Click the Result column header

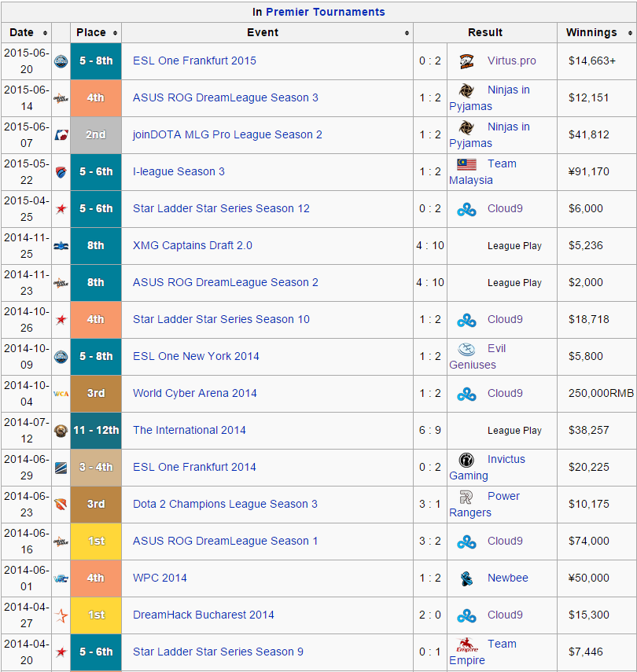485,33
